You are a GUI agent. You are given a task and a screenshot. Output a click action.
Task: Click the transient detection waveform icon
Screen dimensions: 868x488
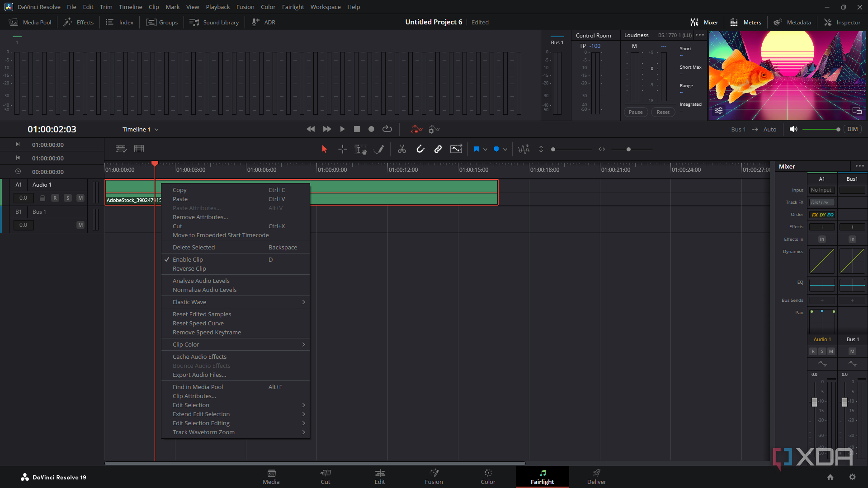[x=524, y=149]
